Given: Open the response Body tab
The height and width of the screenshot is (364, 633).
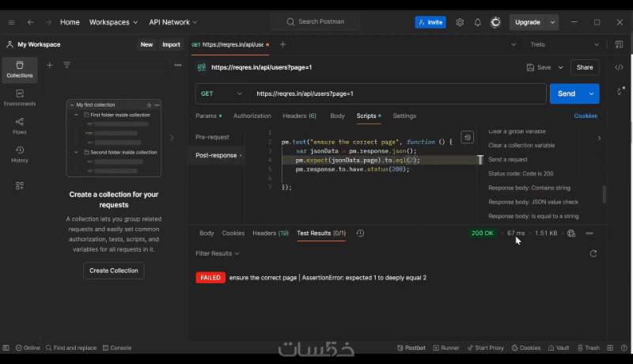Looking at the screenshot, I should tap(207, 233).
